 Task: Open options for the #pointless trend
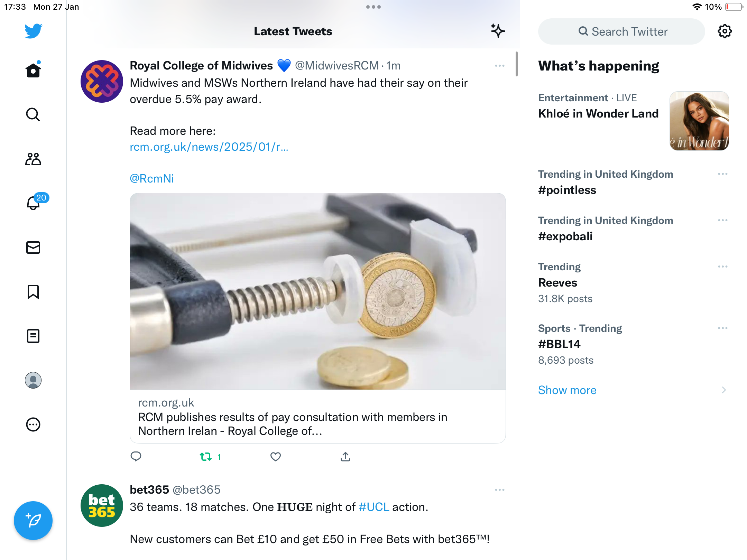pyautogui.click(x=723, y=174)
